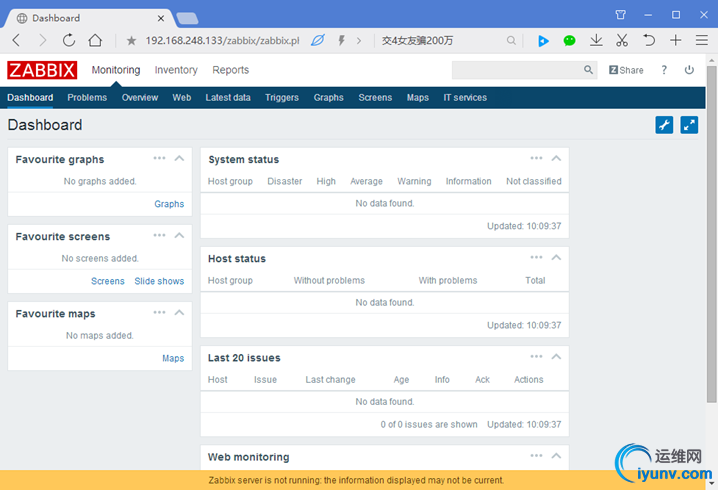718x490 pixels.
Task: Collapse Last 20 issues widget
Action: [x=556, y=357]
